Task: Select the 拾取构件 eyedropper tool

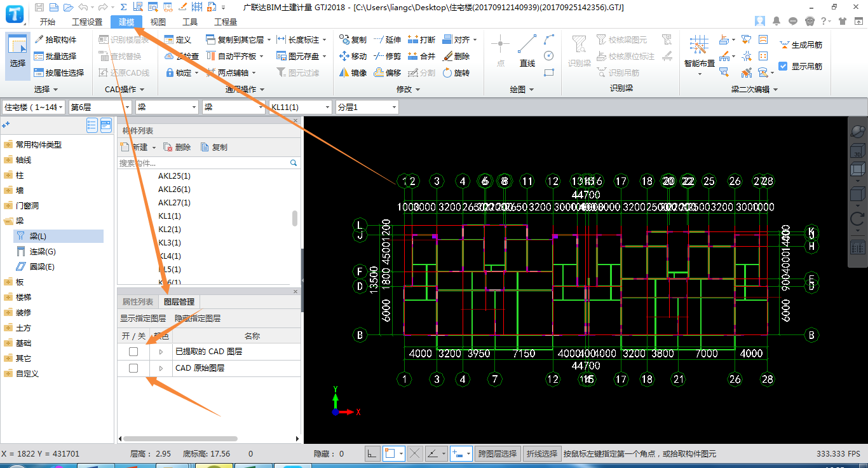Action: coord(55,39)
